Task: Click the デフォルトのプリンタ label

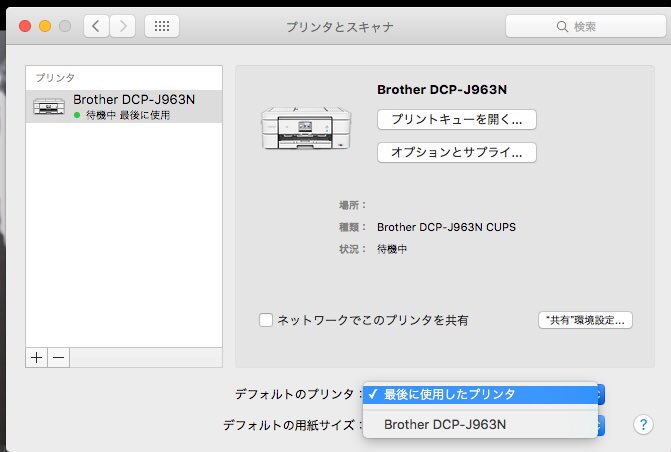Action: click(x=298, y=394)
